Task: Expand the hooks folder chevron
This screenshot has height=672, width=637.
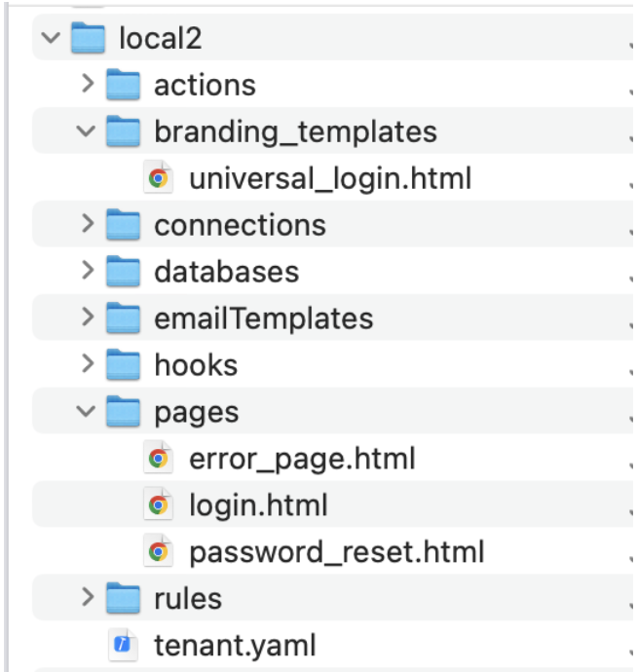Action: [88, 365]
